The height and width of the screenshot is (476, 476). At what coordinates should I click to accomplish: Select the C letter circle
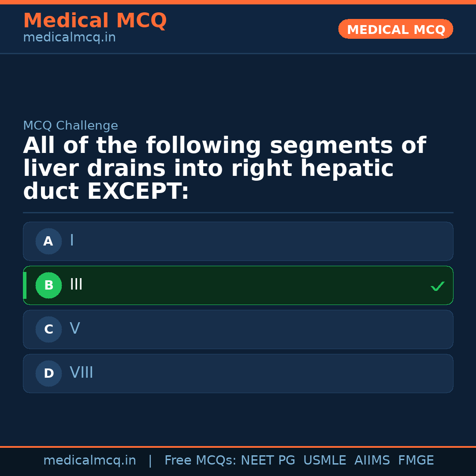[x=48, y=329]
